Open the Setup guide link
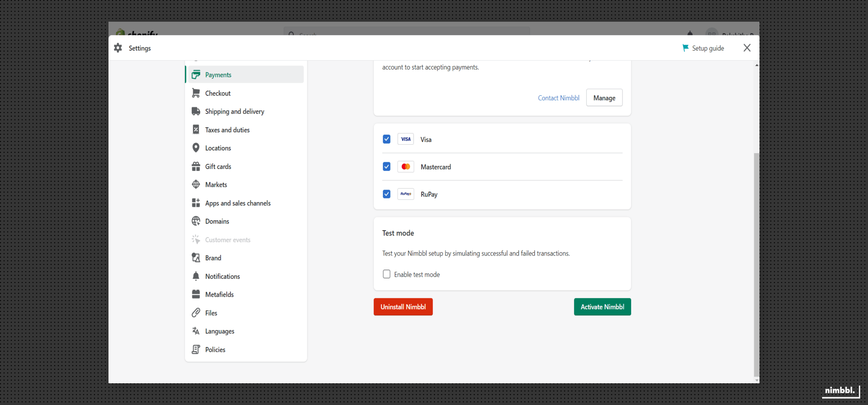 tap(703, 48)
